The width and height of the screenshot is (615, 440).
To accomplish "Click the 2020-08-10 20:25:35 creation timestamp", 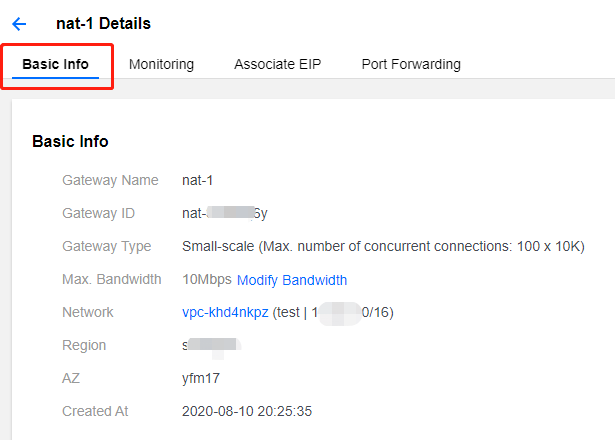I will pyautogui.click(x=247, y=411).
